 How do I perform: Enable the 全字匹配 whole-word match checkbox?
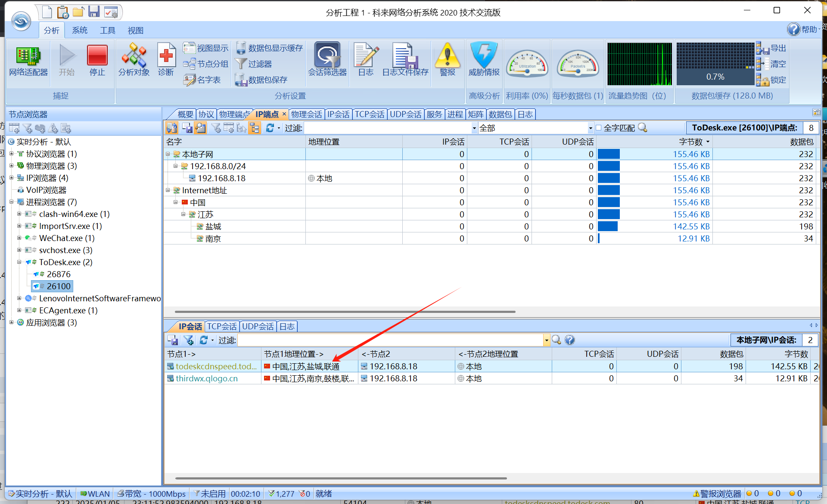pos(598,128)
